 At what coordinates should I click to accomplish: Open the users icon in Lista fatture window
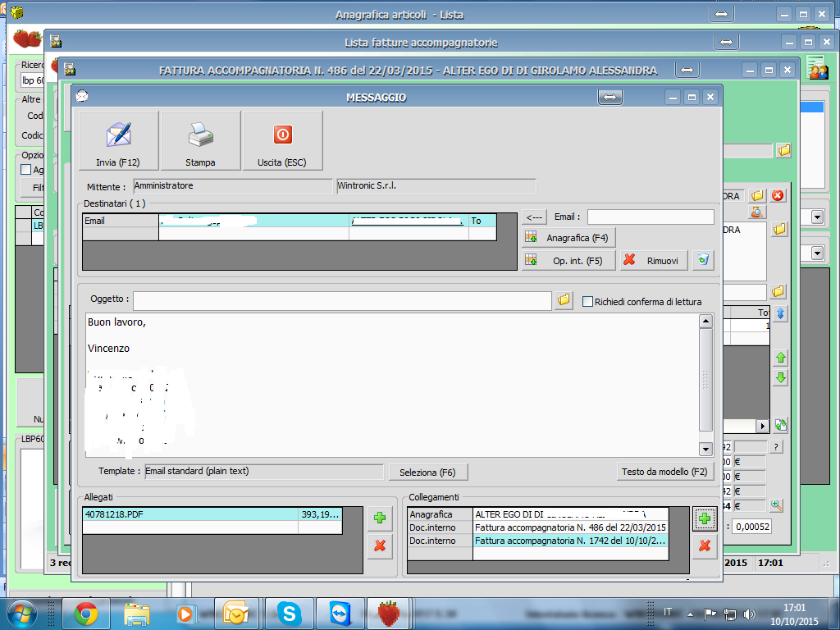(818, 67)
